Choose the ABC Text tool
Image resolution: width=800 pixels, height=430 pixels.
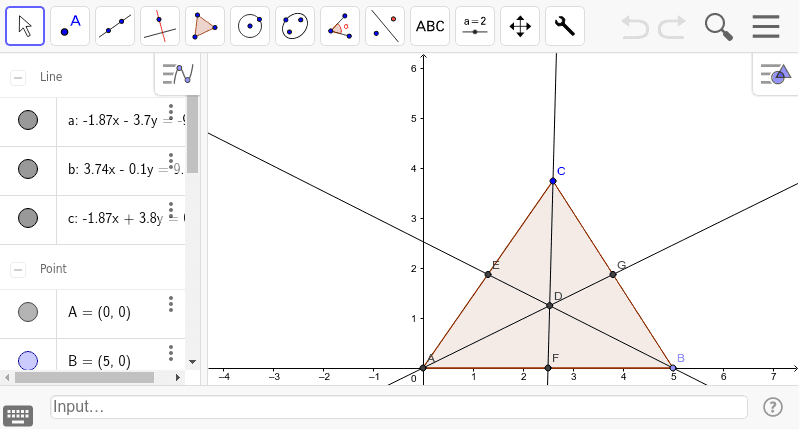point(430,26)
